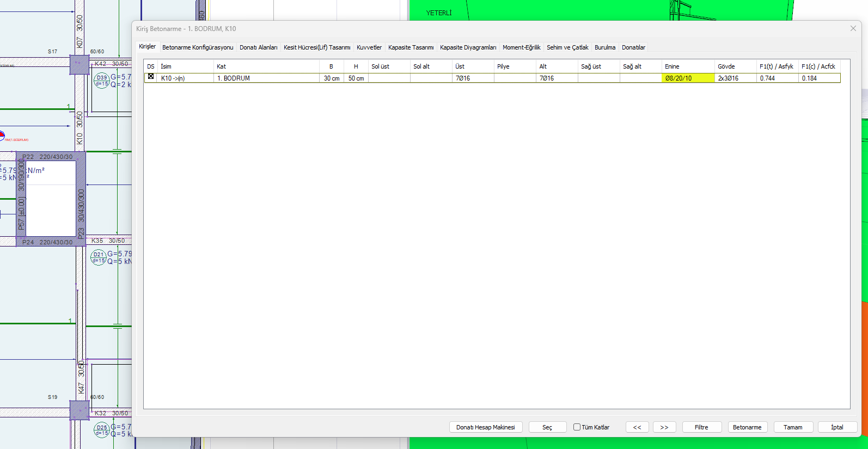This screenshot has width=868, height=449.
Task: Switch to the Donatı Alanları tab
Action: click(258, 47)
